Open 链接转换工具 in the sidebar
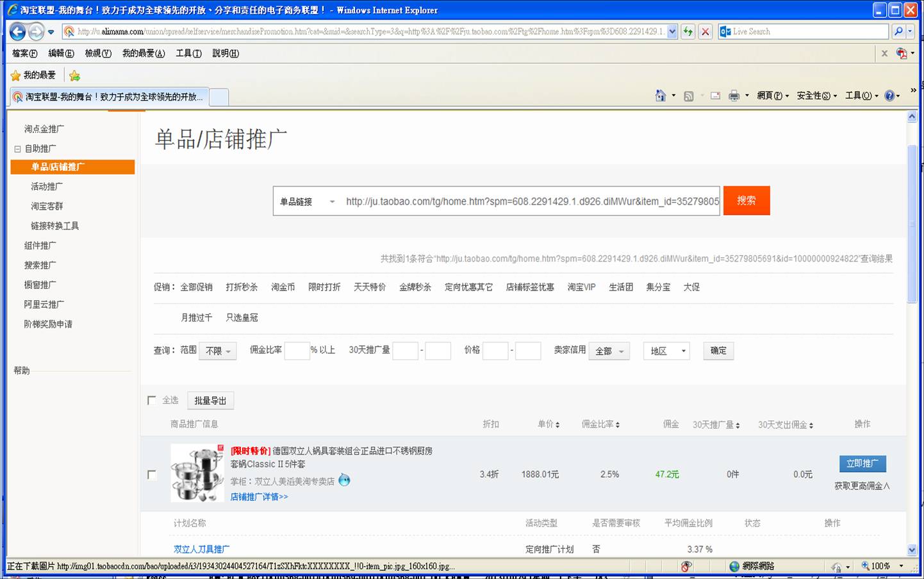This screenshot has height=579, width=924. [55, 226]
